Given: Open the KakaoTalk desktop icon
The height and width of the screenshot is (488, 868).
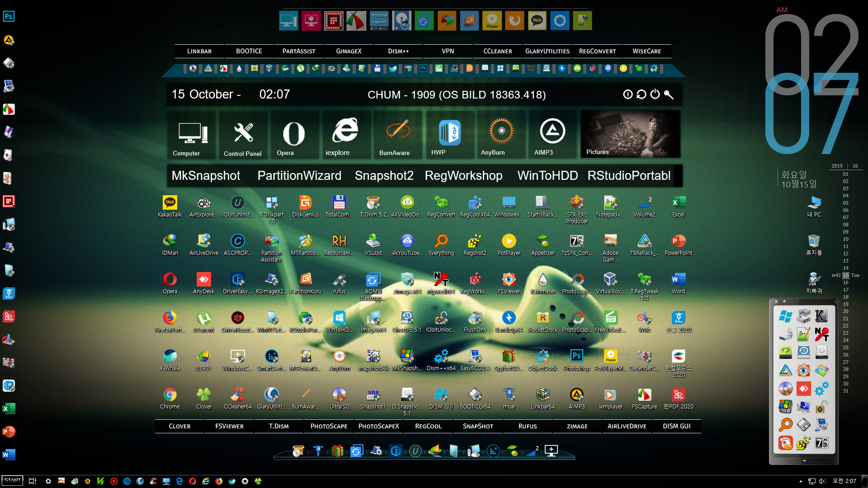Looking at the screenshot, I should coord(170,206).
